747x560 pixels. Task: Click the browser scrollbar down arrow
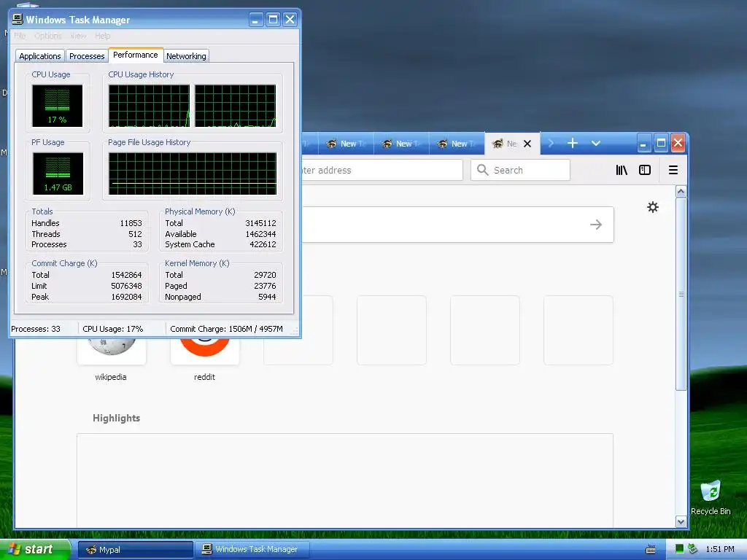pos(681,522)
